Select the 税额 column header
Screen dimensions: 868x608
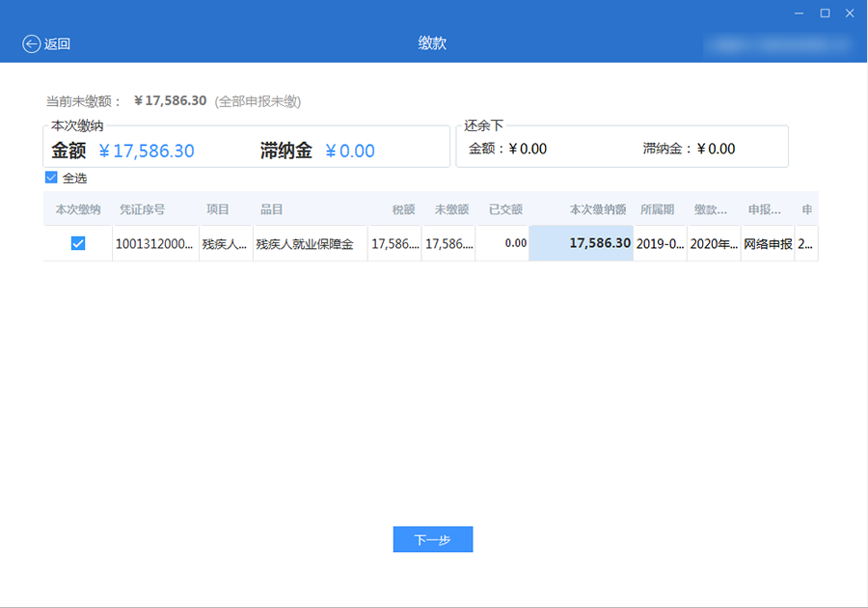click(x=403, y=209)
